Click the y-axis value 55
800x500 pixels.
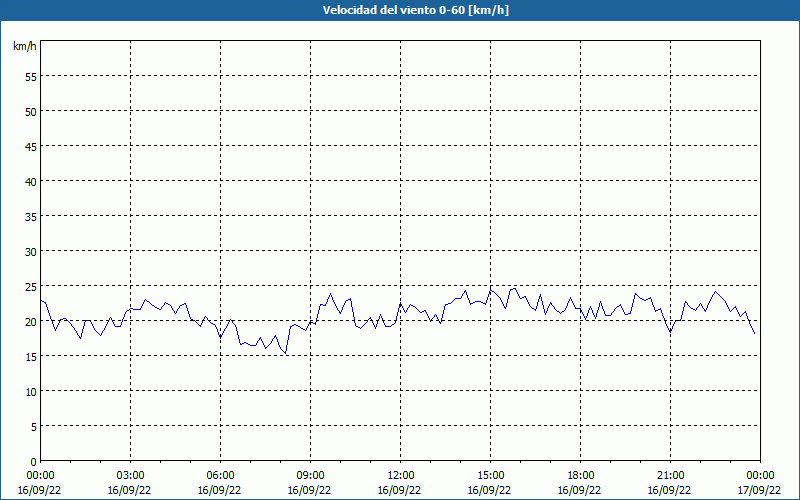[x=31, y=78]
